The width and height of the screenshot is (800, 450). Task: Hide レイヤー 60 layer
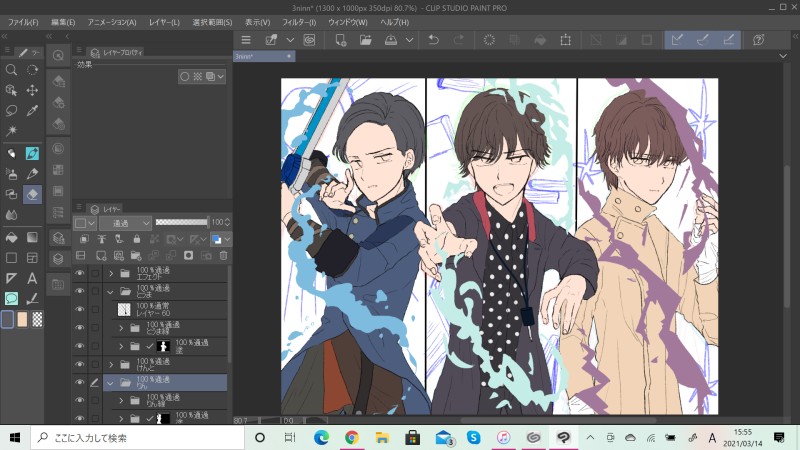80,310
